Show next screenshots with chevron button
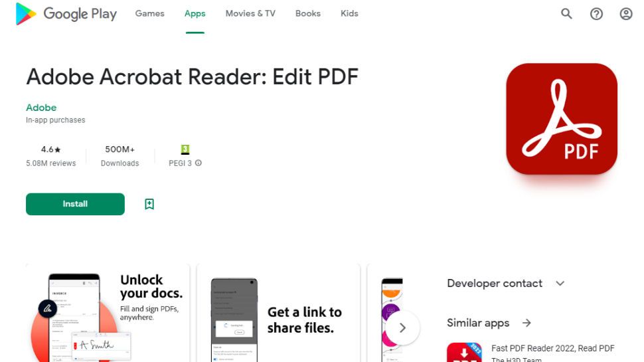 (x=402, y=327)
